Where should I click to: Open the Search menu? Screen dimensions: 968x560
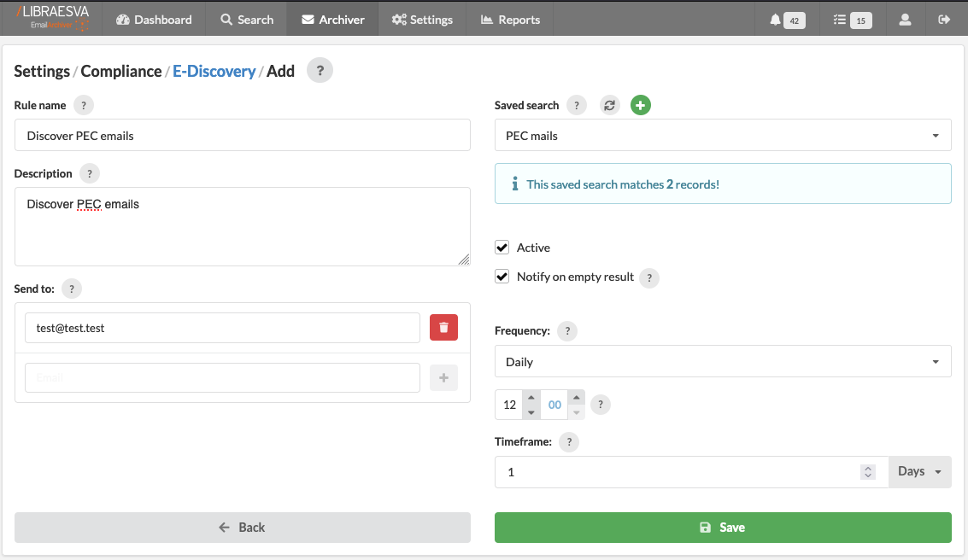point(247,20)
